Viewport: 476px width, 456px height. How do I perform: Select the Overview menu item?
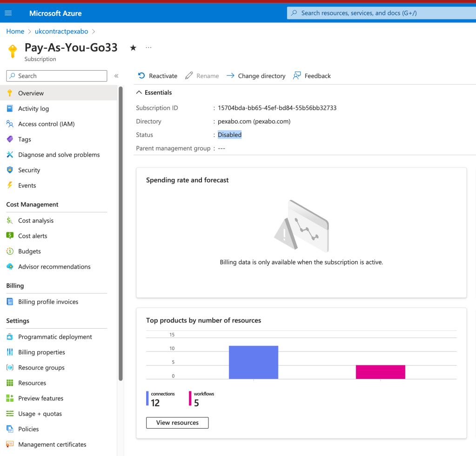coord(58,93)
